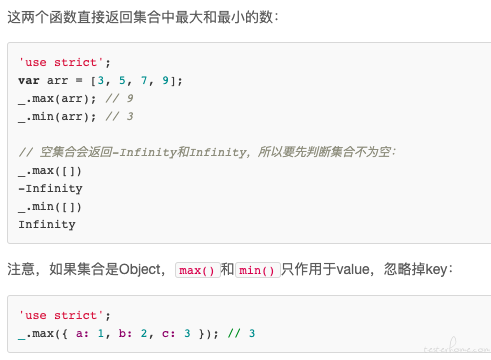
Task: Click the Infinity output line at block bottom
Action: coord(47,225)
